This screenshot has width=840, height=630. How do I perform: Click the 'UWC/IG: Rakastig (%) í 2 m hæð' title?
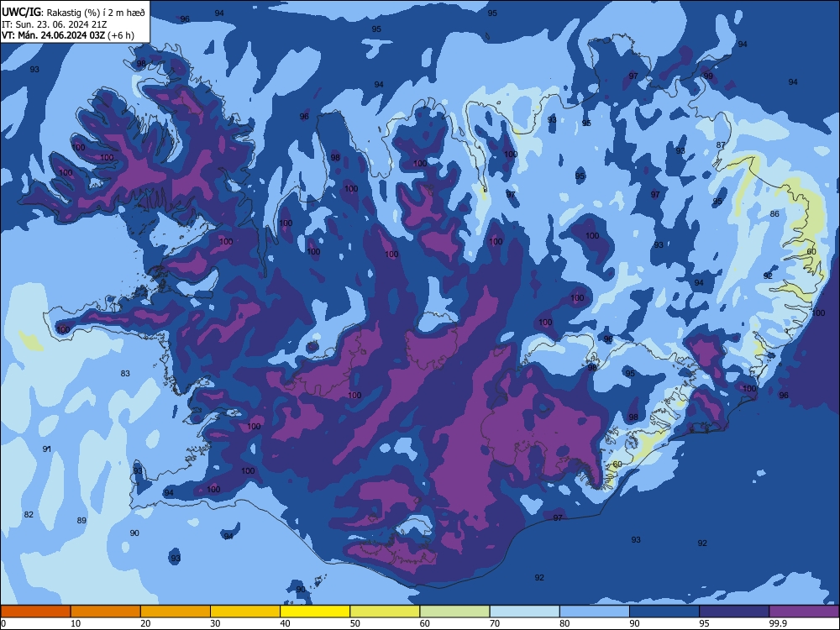point(73,13)
